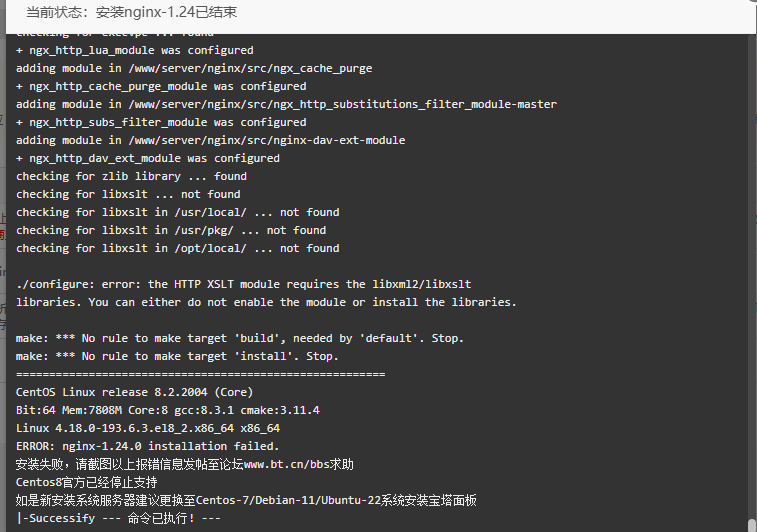Click the ngx_cache_purge adding module line
This screenshot has height=532, width=757.
(x=194, y=69)
